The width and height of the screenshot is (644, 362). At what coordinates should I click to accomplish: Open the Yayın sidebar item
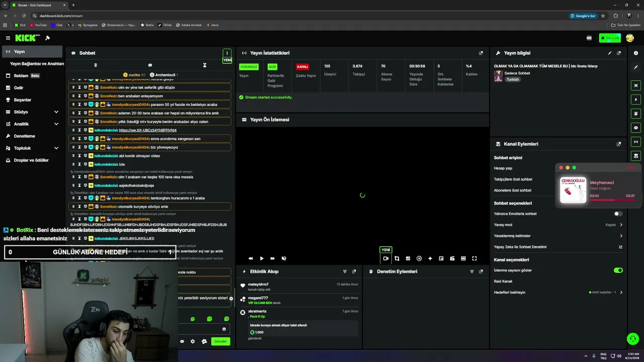[32, 52]
